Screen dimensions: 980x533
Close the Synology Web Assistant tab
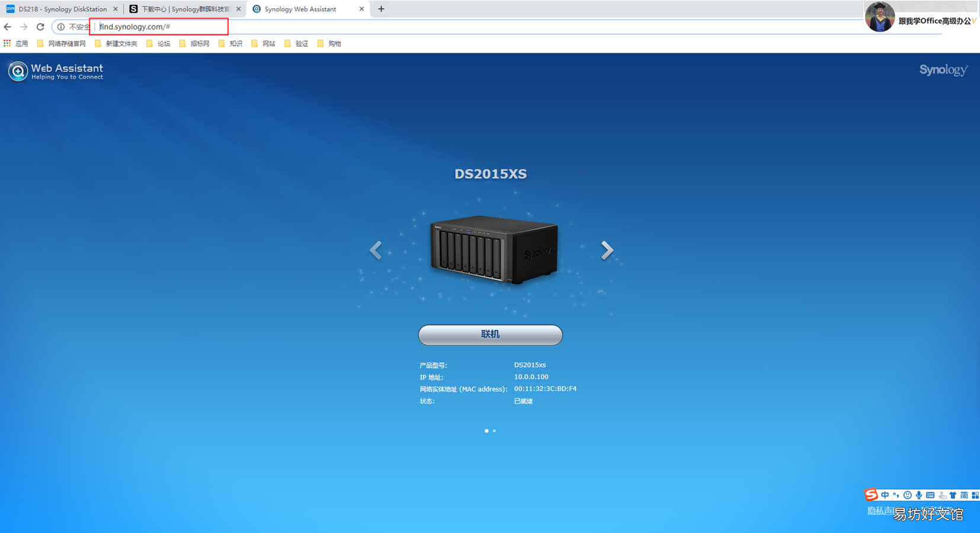[x=361, y=9]
